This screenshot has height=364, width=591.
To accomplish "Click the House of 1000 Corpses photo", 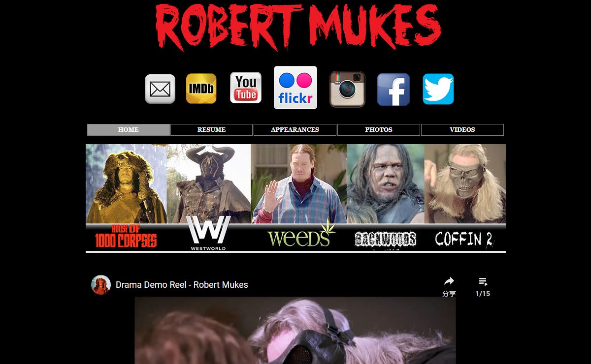I will coord(126,184).
